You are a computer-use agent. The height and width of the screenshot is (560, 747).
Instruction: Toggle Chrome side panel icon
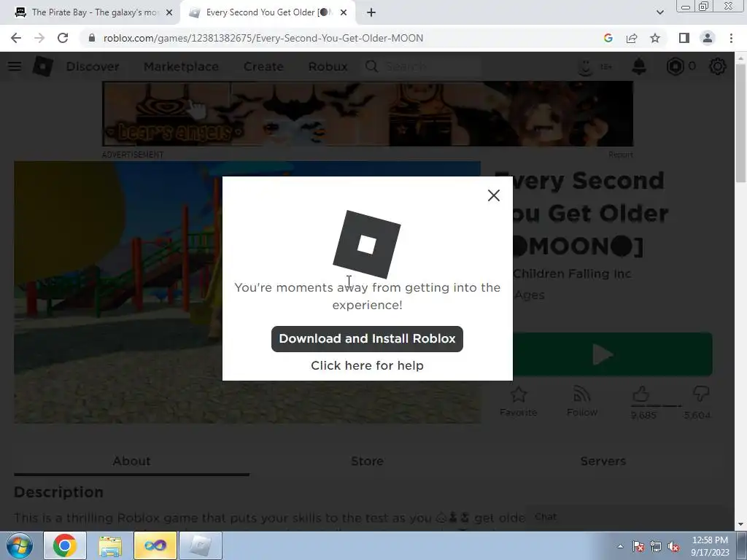pos(684,38)
